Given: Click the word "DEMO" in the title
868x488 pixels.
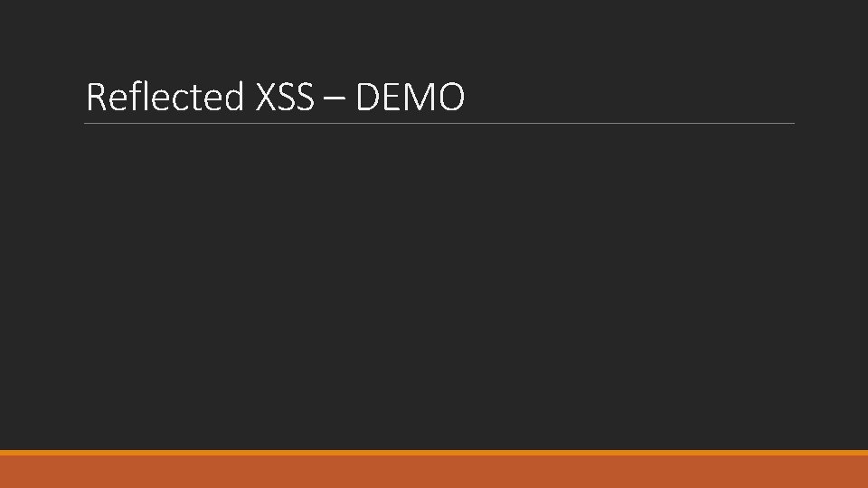Looking at the screenshot, I should point(410,97).
